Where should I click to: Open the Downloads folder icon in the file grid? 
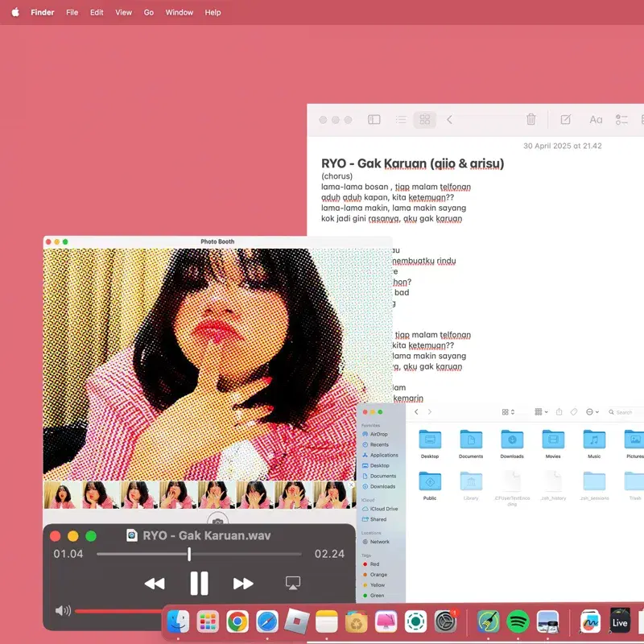click(x=512, y=440)
